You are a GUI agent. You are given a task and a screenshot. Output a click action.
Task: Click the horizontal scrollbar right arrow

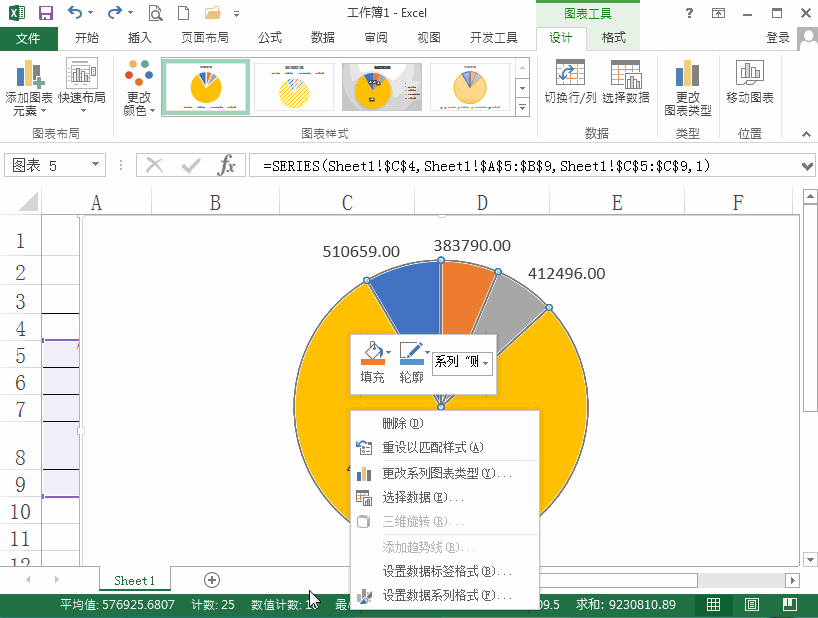click(x=792, y=580)
